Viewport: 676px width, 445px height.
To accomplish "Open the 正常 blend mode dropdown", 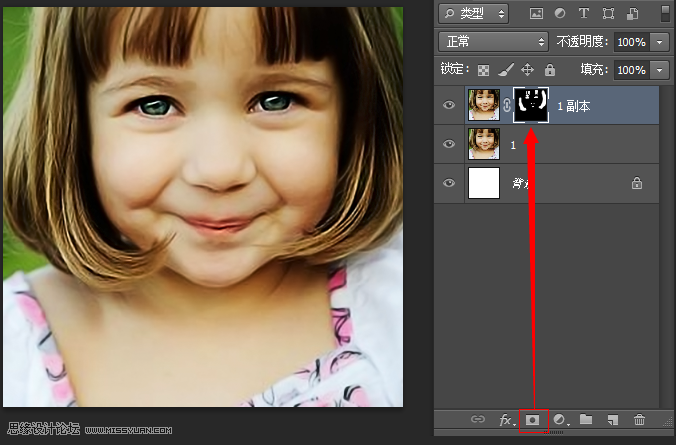I will pyautogui.click(x=493, y=42).
